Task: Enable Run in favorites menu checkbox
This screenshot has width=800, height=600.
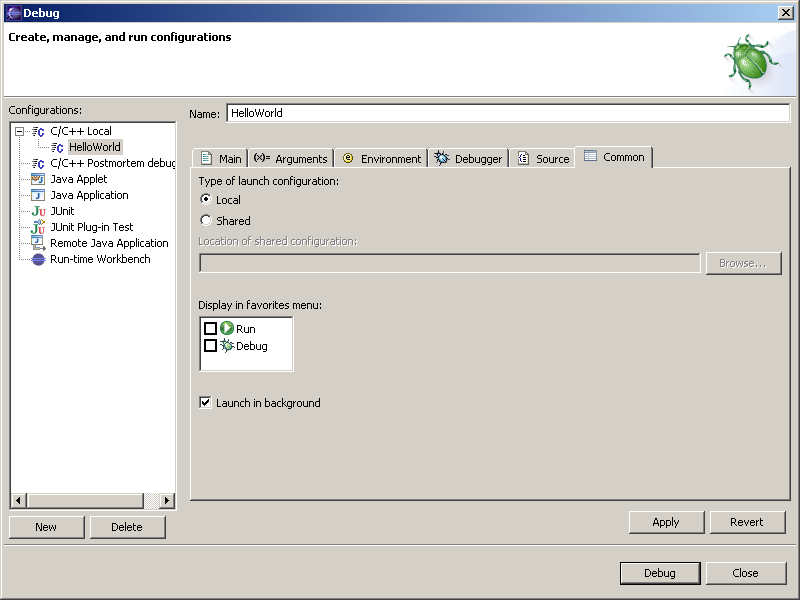Action: tap(210, 329)
